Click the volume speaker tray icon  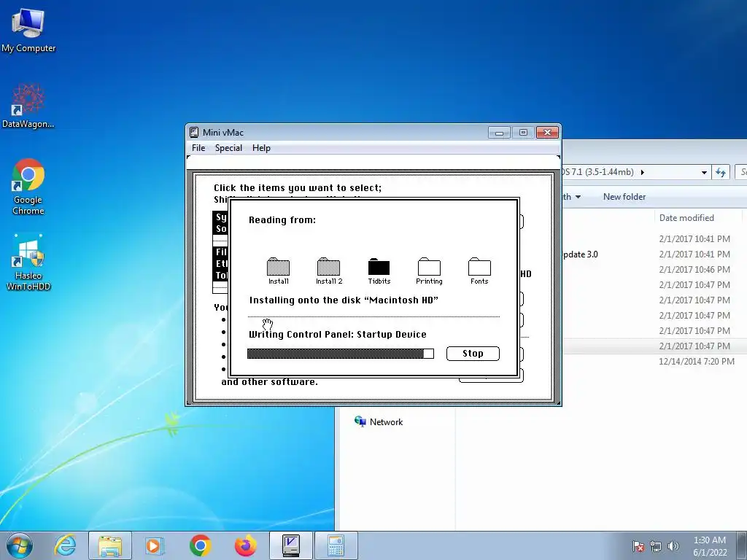click(x=673, y=546)
